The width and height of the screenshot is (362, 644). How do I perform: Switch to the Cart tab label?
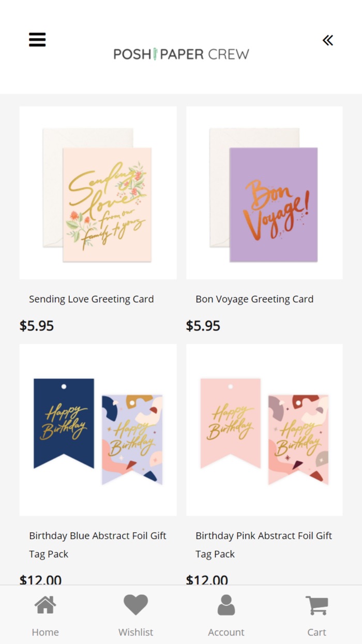click(x=316, y=632)
